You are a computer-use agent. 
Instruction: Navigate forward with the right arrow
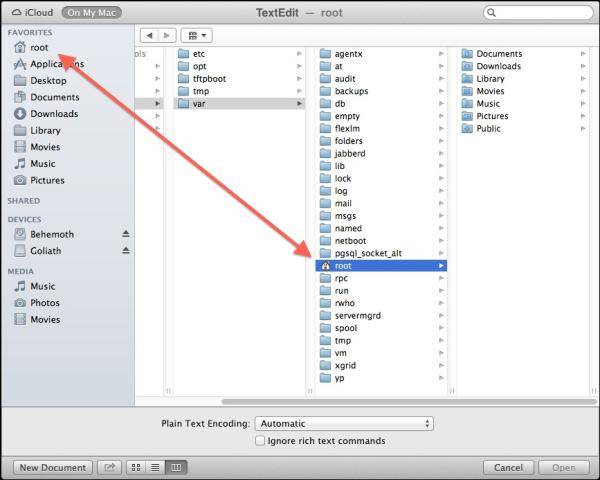[167, 36]
